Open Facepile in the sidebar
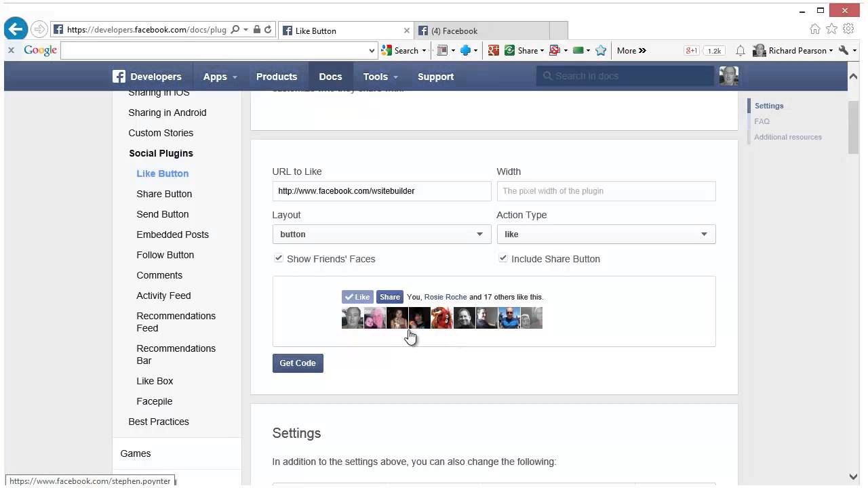Image resolution: width=868 pixels, height=488 pixels. coord(155,401)
